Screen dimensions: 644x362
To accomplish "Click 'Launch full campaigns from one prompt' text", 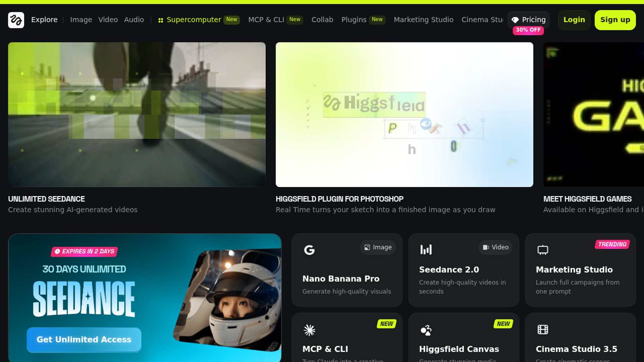I will point(578,287).
